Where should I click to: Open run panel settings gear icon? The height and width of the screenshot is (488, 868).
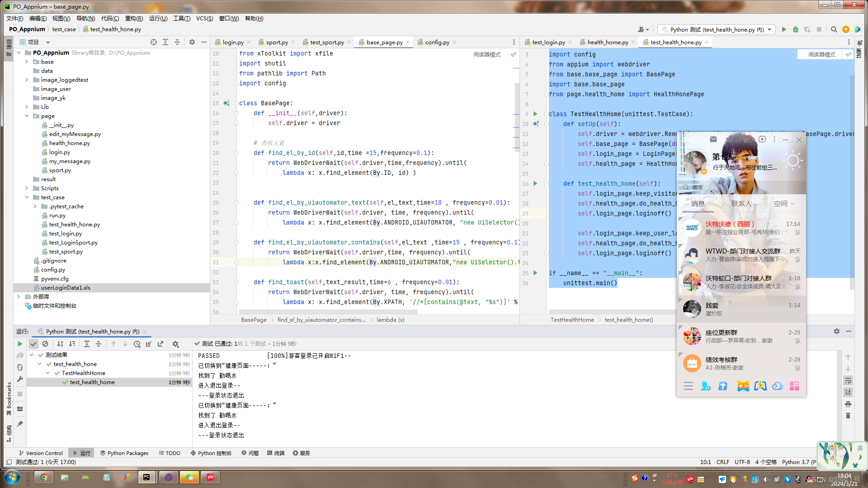tap(837, 331)
